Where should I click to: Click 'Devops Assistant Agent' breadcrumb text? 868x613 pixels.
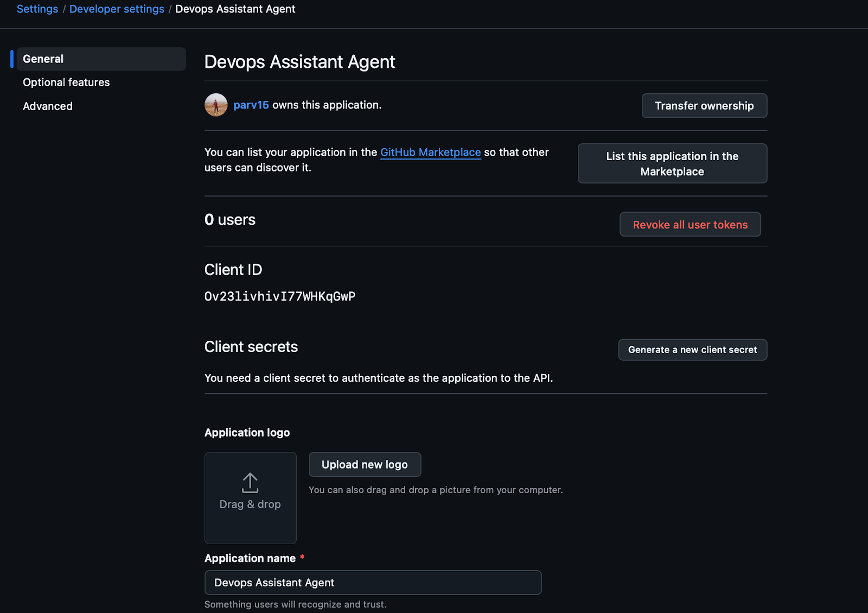tap(235, 9)
